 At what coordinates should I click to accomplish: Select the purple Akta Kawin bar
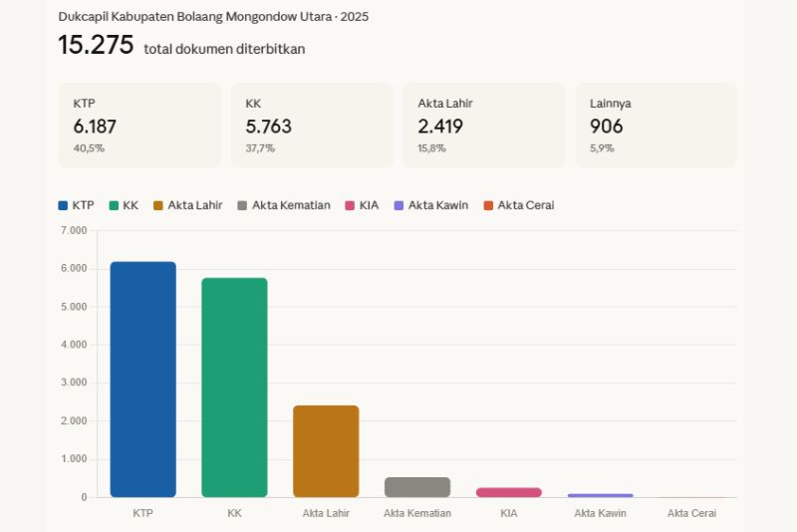600,495
